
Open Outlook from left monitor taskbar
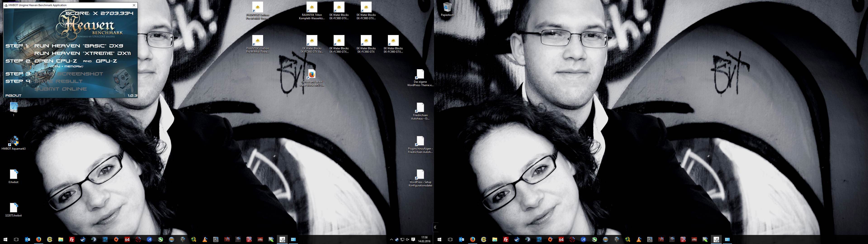click(27, 239)
